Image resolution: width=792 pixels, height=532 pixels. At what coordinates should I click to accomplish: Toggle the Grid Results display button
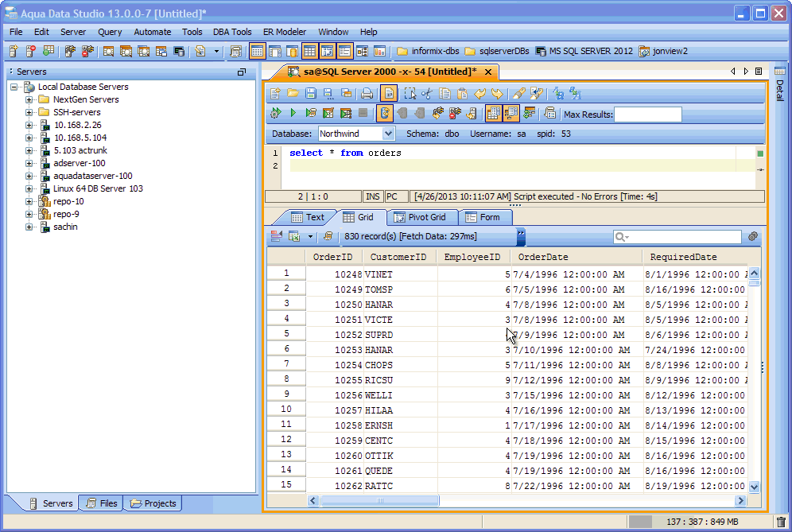coord(493,113)
